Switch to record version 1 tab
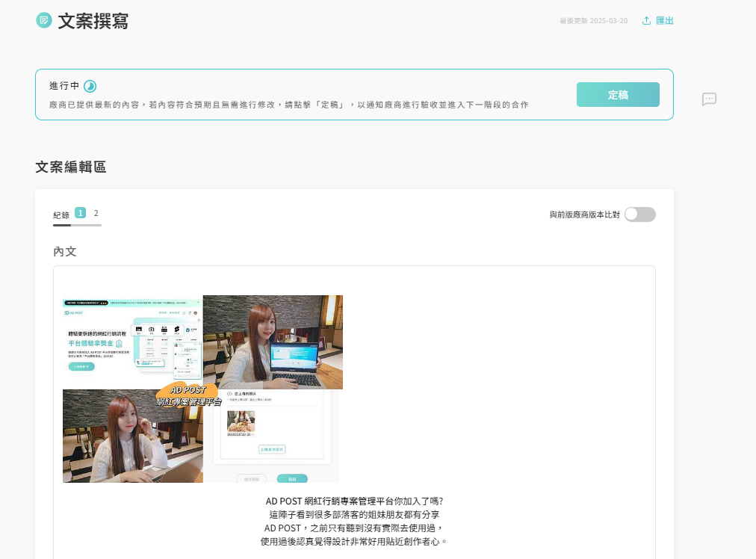The height and width of the screenshot is (559, 756). pos(80,213)
